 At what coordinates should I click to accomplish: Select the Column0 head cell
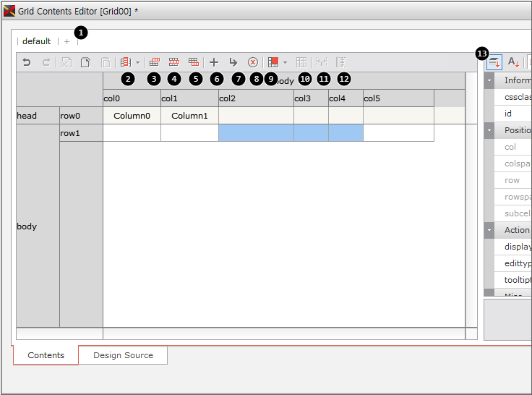[x=132, y=116]
